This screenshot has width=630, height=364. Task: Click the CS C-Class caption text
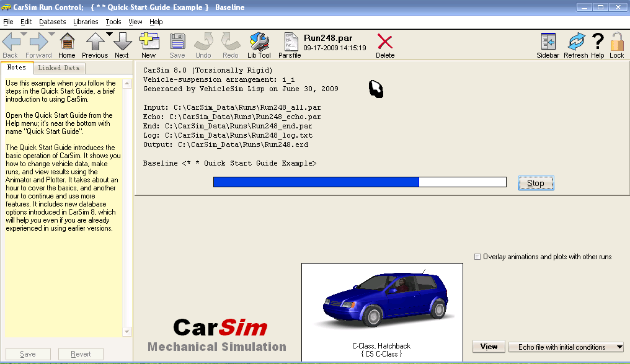pos(381,354)
